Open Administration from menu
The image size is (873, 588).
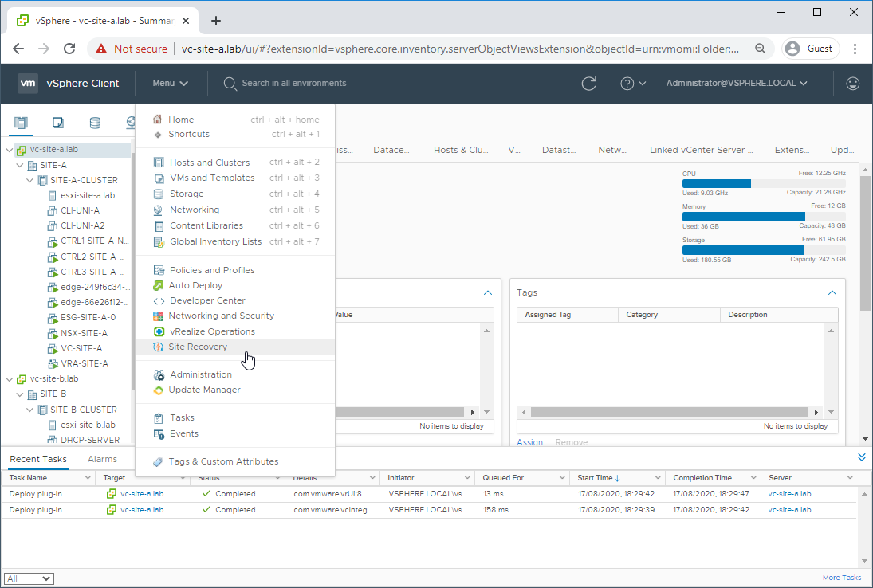point(235,375)
